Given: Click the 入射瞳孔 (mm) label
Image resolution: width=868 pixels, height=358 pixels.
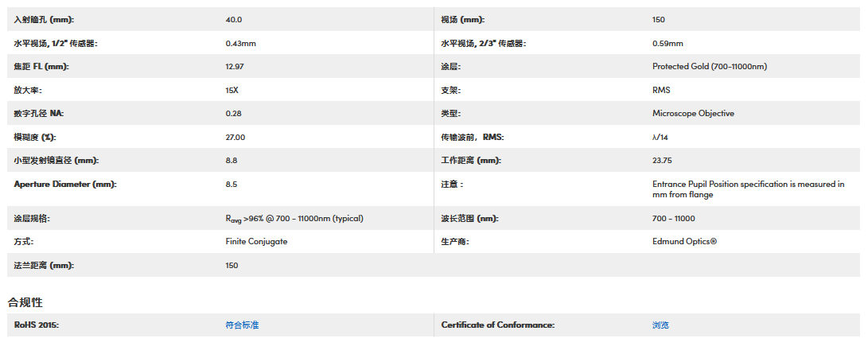Looking at the screenshot, I should click(x=49, y=20).
